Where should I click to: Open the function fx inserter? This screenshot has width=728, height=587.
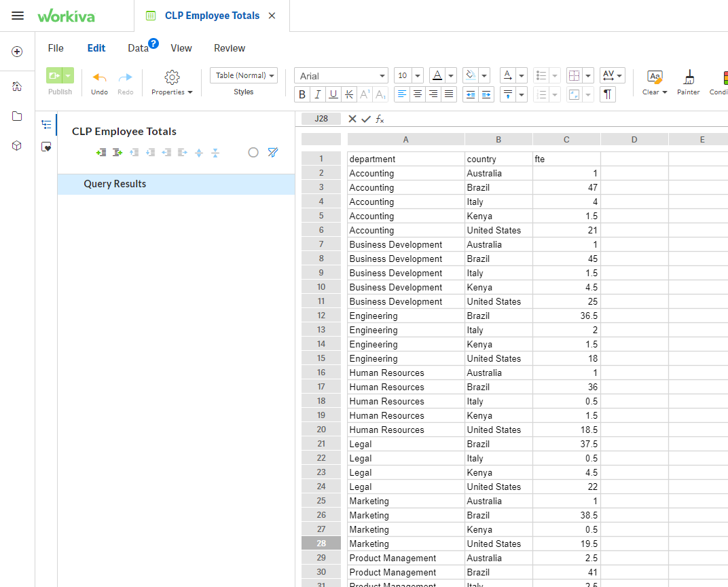(380, 119)
